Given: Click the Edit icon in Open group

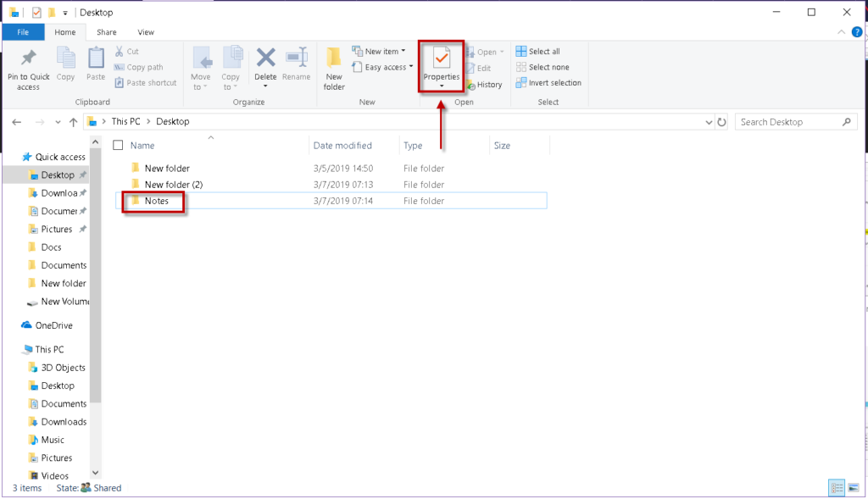Looking at the screenshot, I should 470,68.
